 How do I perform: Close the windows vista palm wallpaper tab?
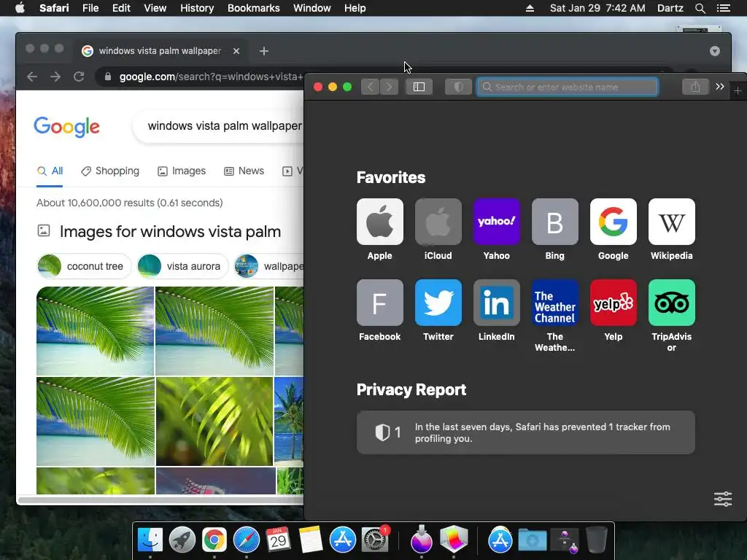(x=236, y=51)
